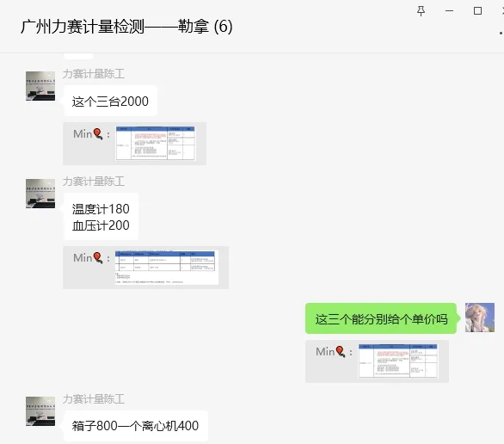Screen dimensions: 504x444
Task: Open avatar of sender above 箱子800 message
Action: (40, 411)
